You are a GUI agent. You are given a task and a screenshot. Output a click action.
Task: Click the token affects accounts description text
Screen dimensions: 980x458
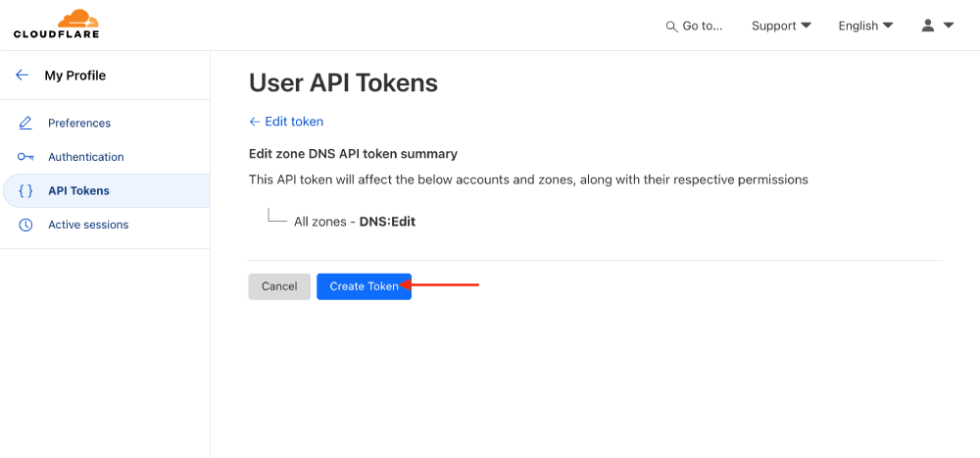click(x=528, y=180)
